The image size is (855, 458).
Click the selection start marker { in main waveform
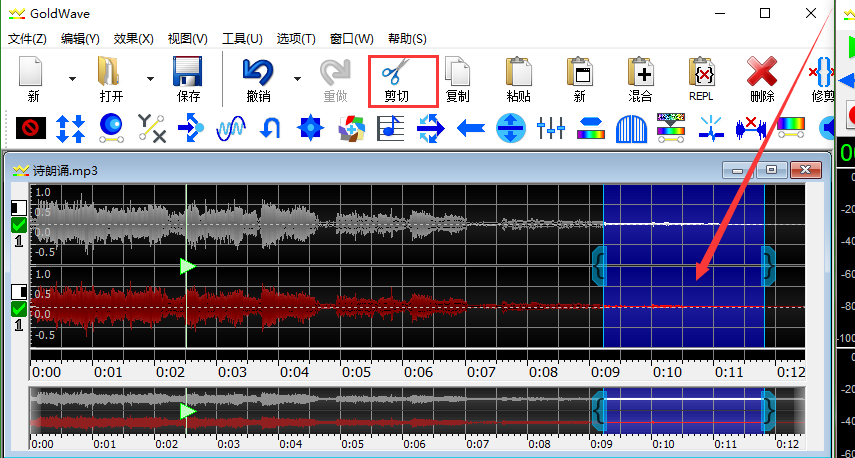point(599,266)
